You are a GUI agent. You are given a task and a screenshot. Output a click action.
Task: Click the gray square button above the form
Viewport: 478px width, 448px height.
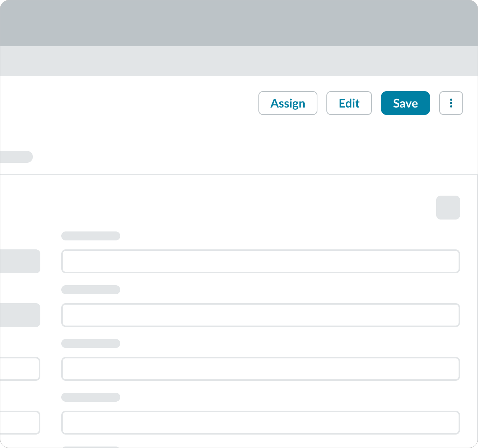pos(448,208)
